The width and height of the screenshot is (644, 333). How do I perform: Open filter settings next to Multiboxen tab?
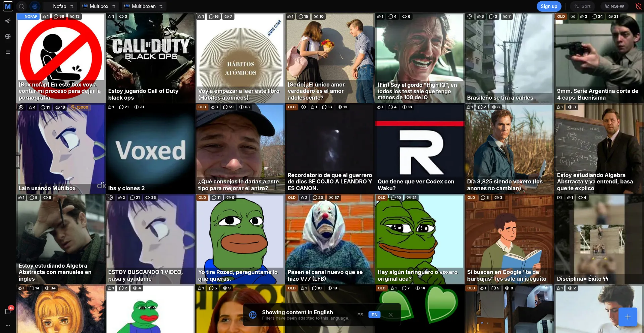(161, 6)
